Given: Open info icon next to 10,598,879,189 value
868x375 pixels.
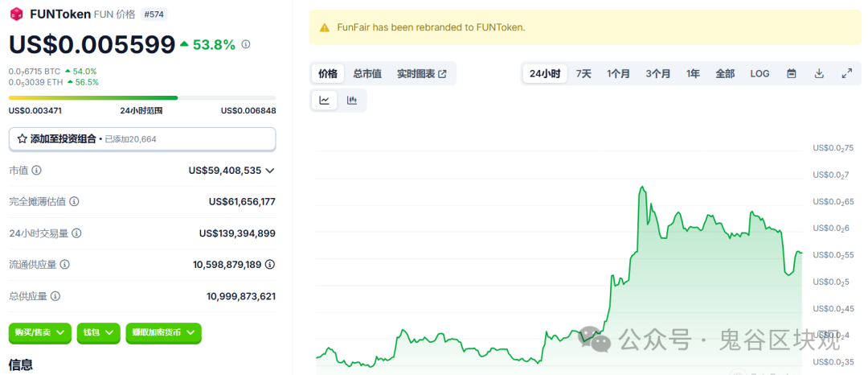Looking at the screenshot, I should [269, 265].
